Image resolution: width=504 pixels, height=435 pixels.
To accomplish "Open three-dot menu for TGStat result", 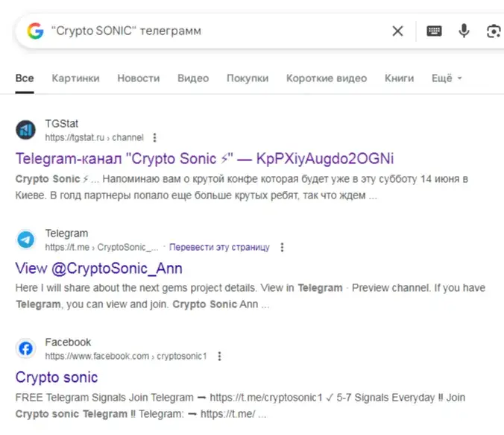I will 154,138.
